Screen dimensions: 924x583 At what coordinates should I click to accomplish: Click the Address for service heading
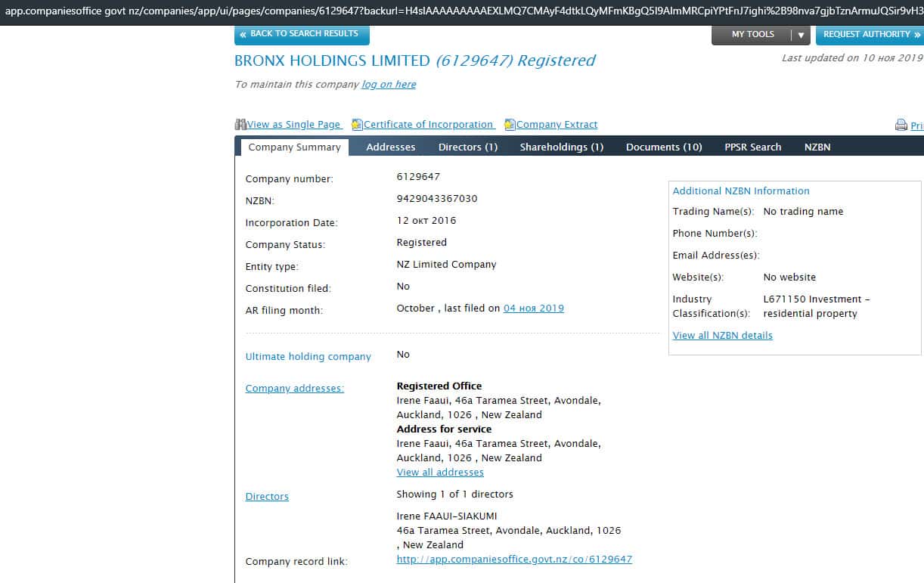[444, 429]
